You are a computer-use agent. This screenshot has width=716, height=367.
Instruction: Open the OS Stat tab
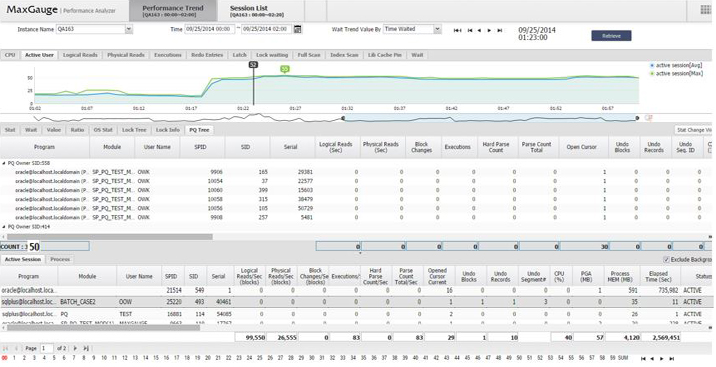point(103,130)
